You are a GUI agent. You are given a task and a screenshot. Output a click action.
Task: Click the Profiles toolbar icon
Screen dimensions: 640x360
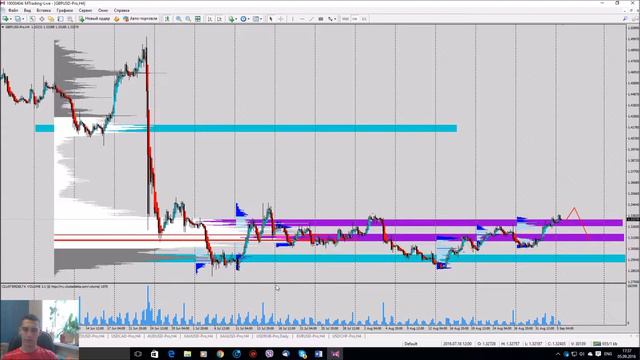(x=18, y=19)
